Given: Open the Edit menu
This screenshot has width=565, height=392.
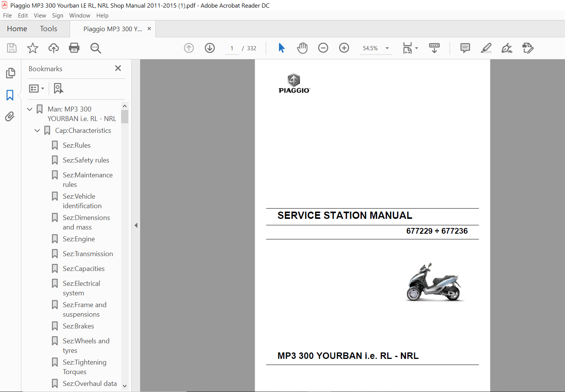Looking at the screenshot, I should click(x=23, y=16).
